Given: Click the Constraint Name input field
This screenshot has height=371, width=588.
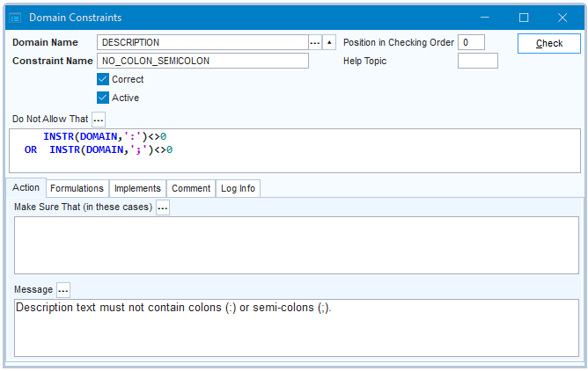Looking at the screenshot, I should coord(202,61).
